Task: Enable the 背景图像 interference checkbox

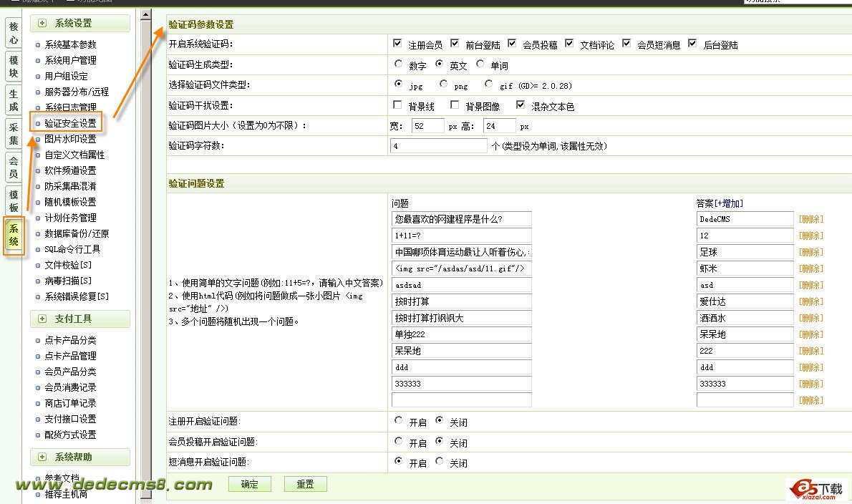Action: click(x=455, y=104)
